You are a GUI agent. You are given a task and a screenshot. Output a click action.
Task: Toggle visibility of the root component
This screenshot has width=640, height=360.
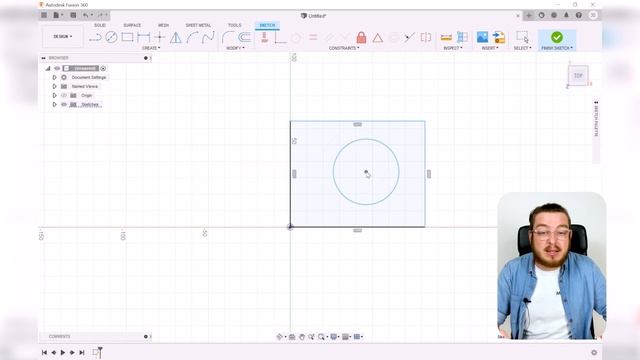[57, 69]
